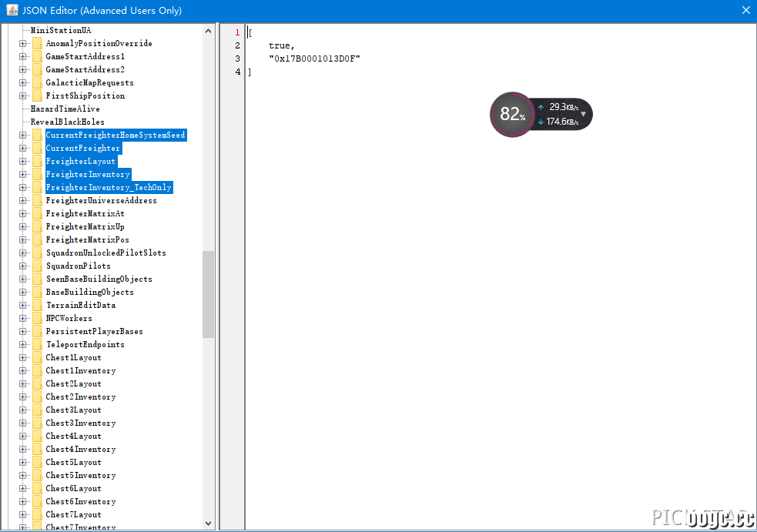
Task: Click the folder icon beside SquadronPilots
Action: (x=37, y=266)
